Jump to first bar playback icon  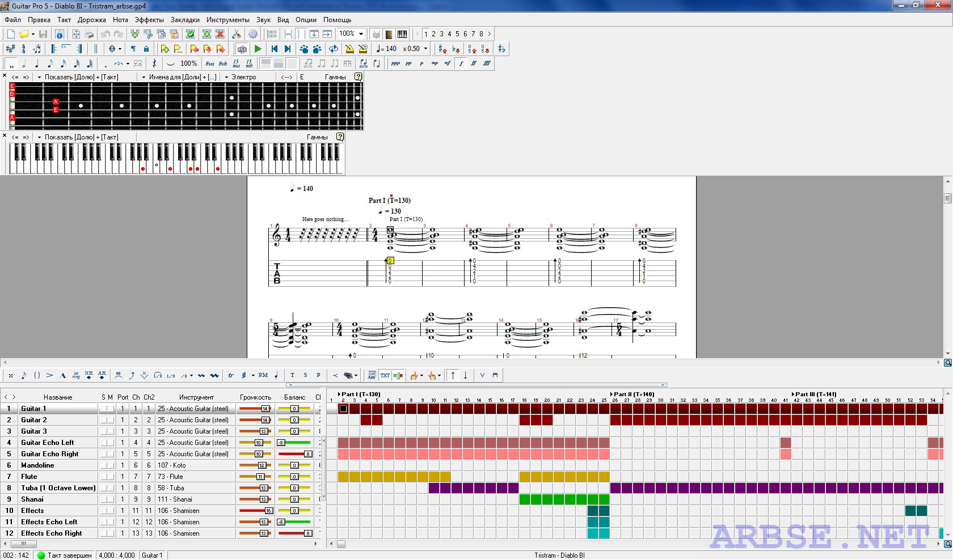point(275,49)
